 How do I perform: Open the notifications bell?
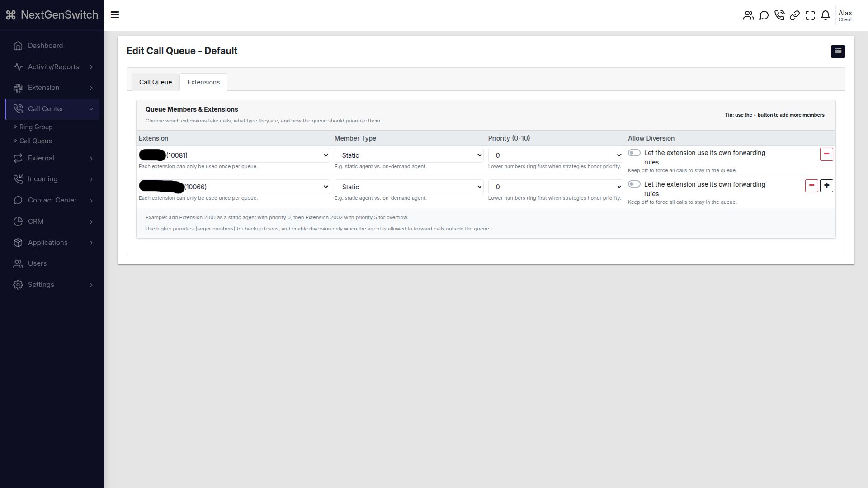[826, 15]
